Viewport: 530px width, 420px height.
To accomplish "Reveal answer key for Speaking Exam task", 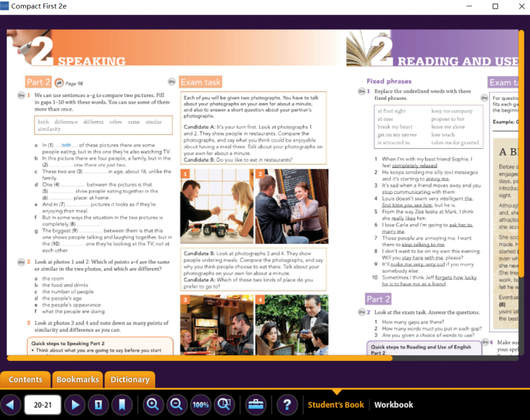I will 172,81.
